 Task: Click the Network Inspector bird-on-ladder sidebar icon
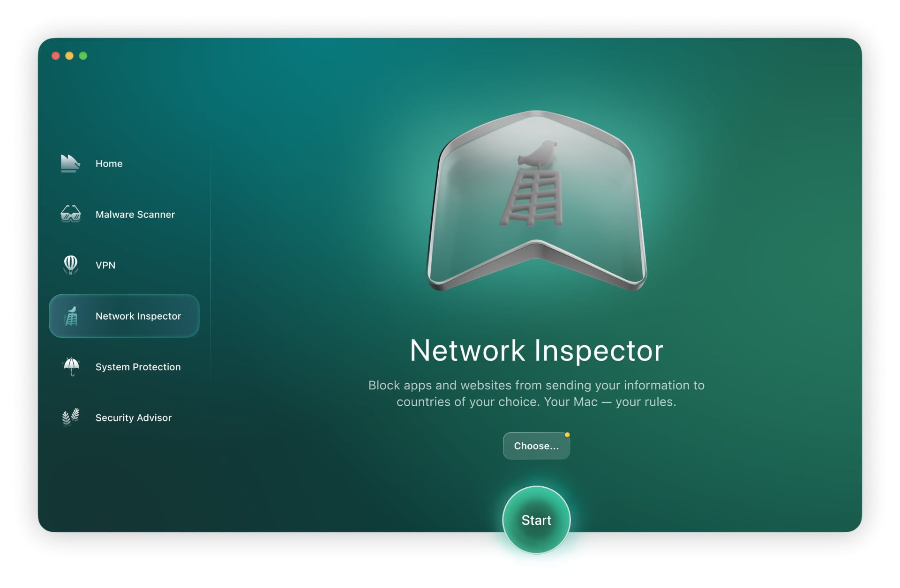pos(71,316)
